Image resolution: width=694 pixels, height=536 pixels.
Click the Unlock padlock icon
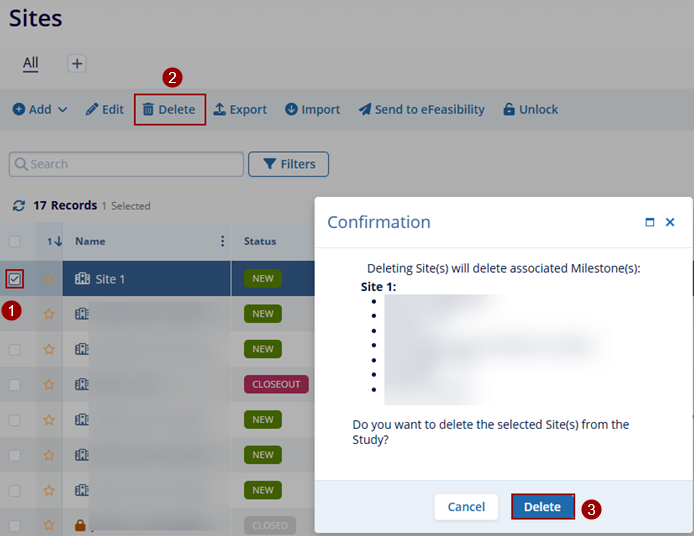pyautogui.click(x=509, y=110)
